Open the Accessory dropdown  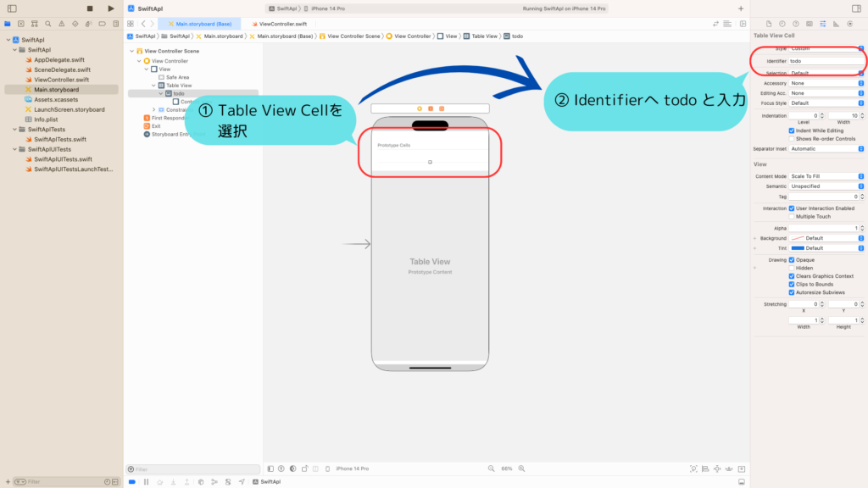(826, 83)
